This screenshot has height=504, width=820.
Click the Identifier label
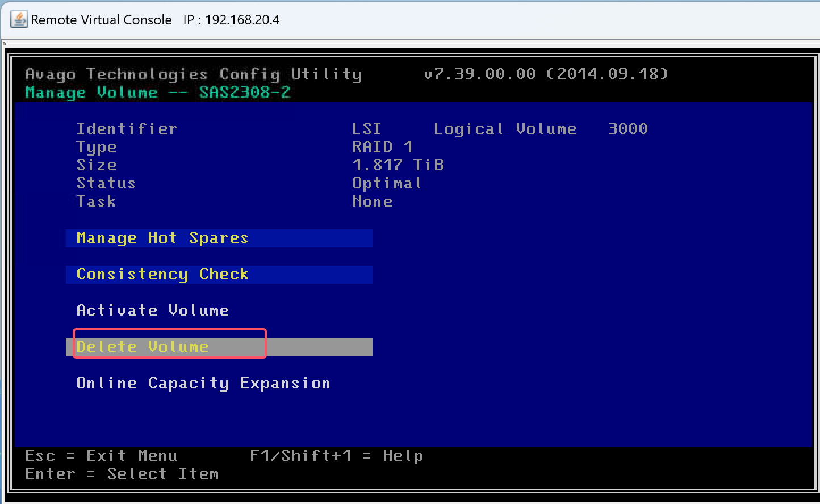click(127, 129)
